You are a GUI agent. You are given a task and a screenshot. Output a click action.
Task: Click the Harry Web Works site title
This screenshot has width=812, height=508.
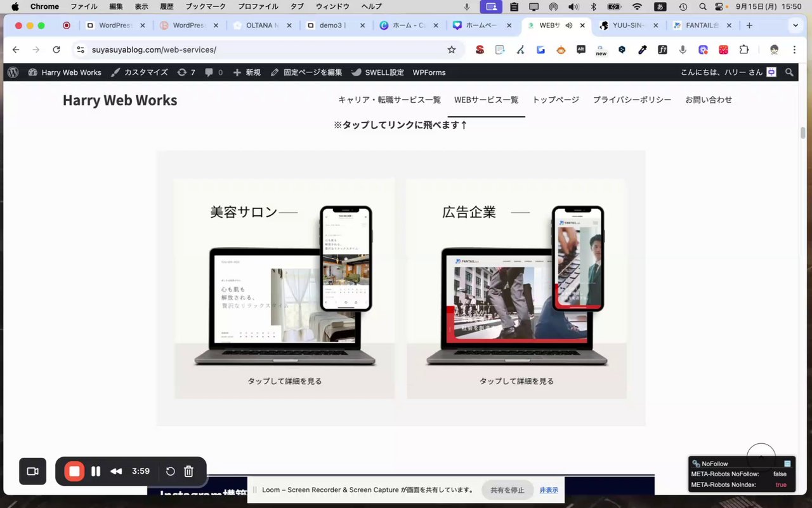click(120, 100)
